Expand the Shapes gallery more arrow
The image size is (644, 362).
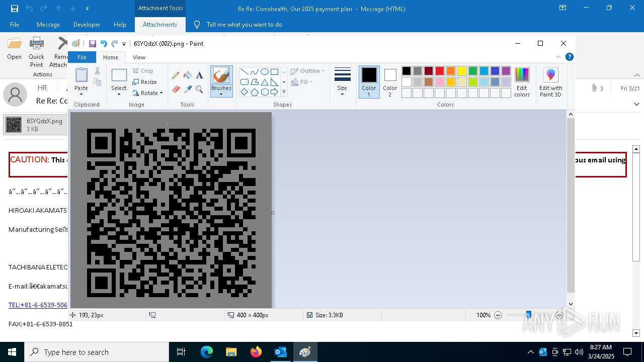coord(284,92)
